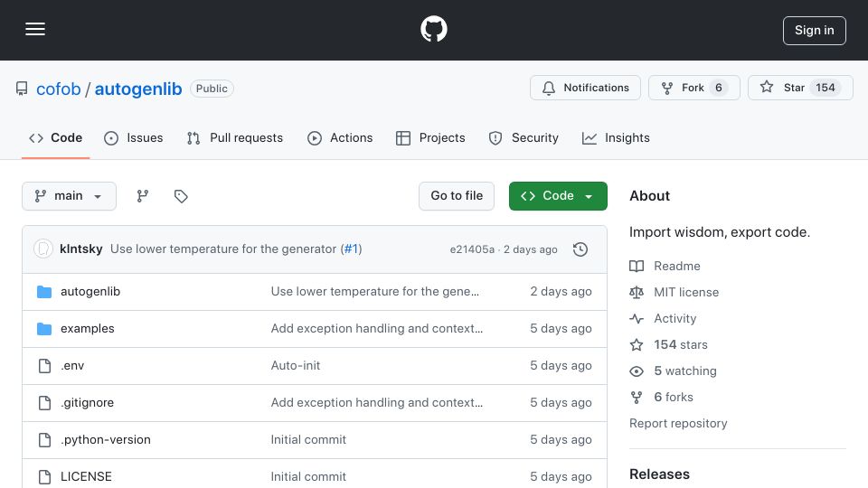Open the .python-version file
The width and height of the screenshot is (868, 488).
105,440
